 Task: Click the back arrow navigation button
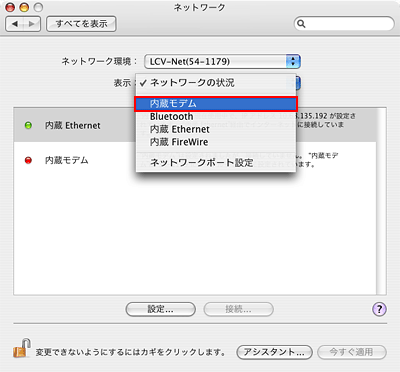click(x=15, y=24)
